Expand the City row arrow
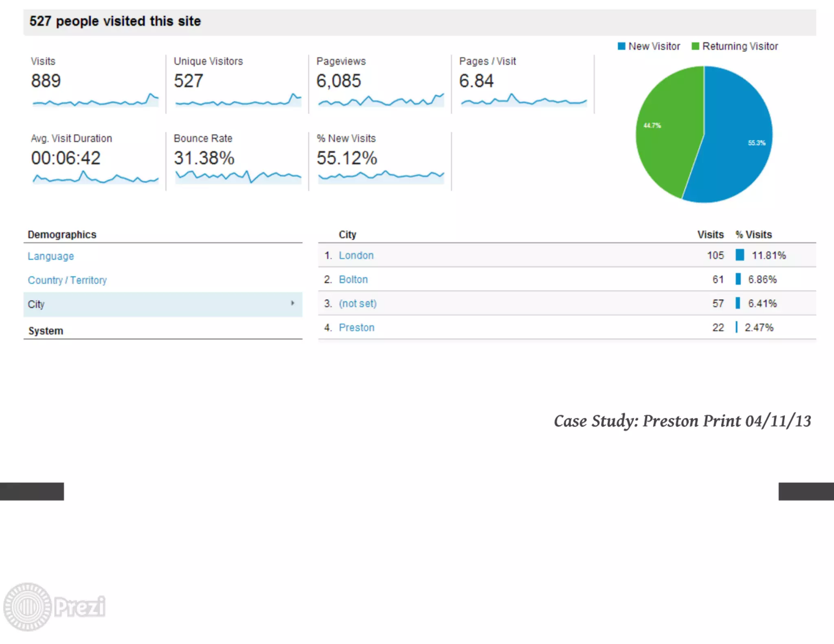The image size is (834, 644). tap(292, 303)
